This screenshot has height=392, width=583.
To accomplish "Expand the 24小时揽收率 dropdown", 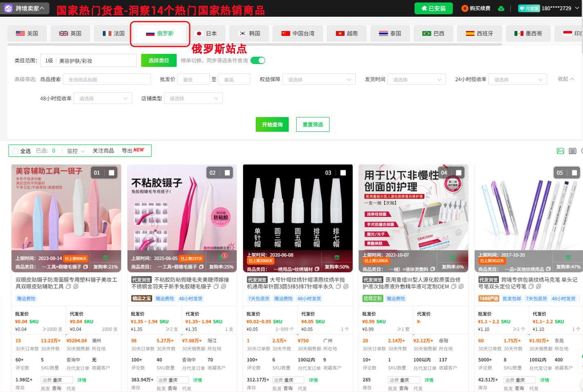I will pyautogui.click(x=517, y=79).
